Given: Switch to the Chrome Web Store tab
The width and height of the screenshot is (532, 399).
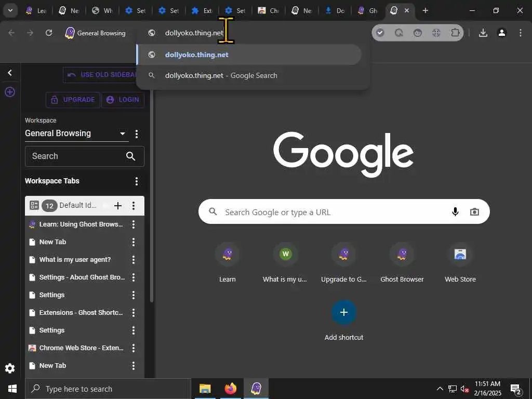Looking at the screenshot, I should click(x=269, y=10).
